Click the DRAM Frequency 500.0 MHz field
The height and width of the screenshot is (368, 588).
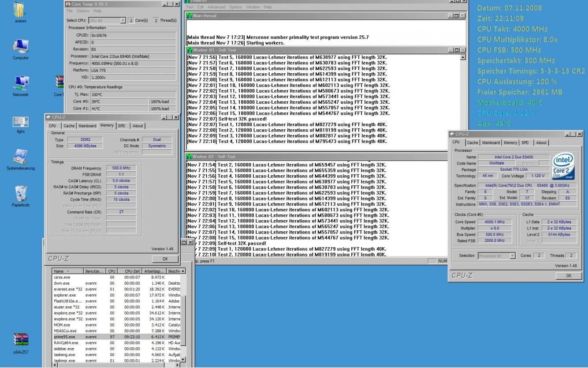[121, 168]
